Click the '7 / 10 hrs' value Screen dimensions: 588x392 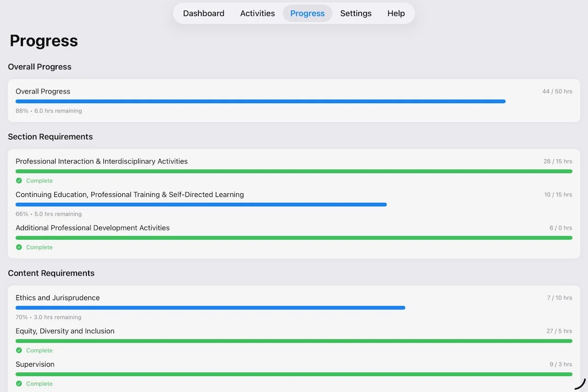560,298
